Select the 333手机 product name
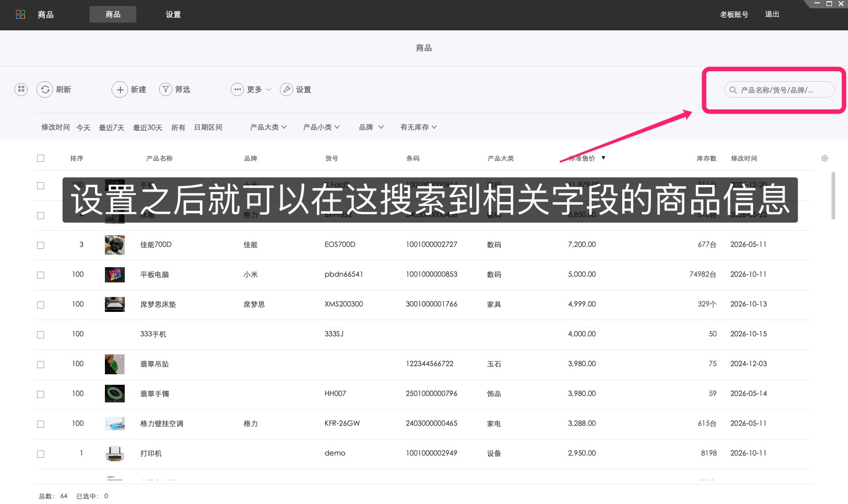The height and width of the screenshot is (504, 848). (x=153, y=334)
